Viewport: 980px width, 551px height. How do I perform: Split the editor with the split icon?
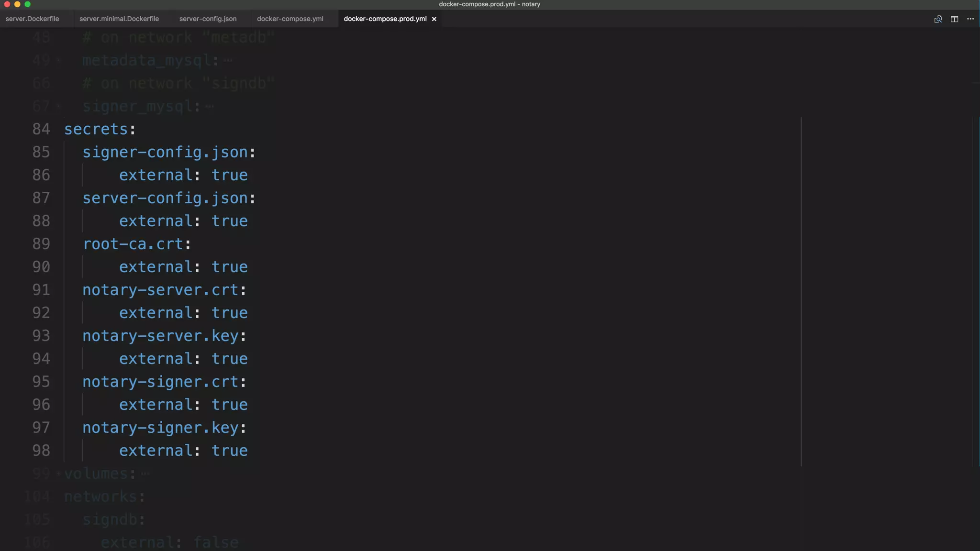click(x=954, y=19)
